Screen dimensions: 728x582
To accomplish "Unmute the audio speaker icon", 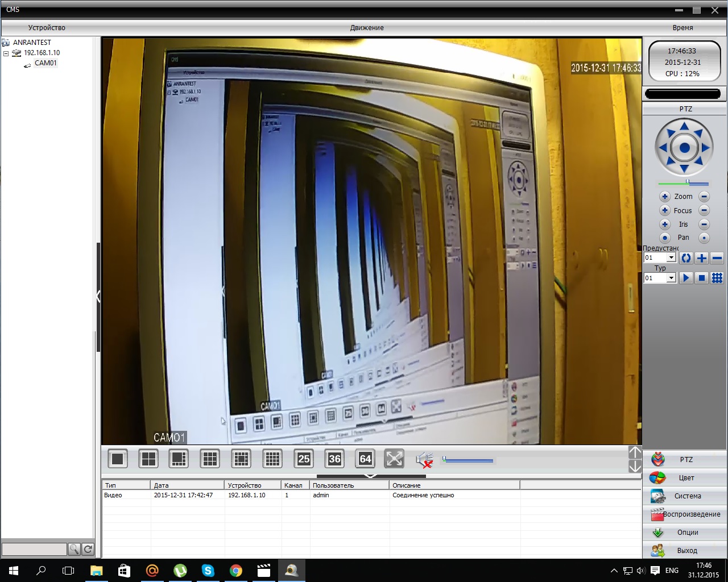I will (x=424, y=459).
